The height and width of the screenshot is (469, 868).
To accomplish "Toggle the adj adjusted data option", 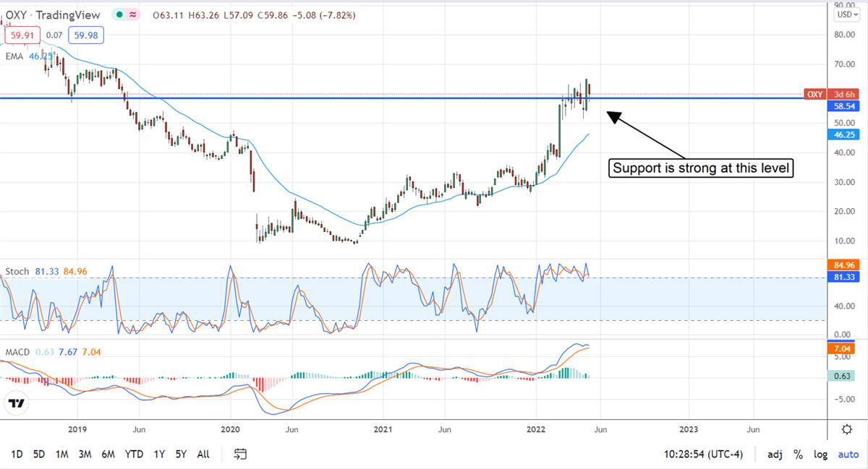I will pos(775,455).
